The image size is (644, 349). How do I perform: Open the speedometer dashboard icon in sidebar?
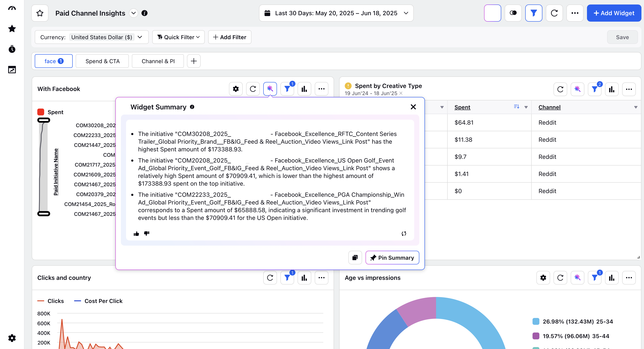pyautogui.click(x=12, y=8)
